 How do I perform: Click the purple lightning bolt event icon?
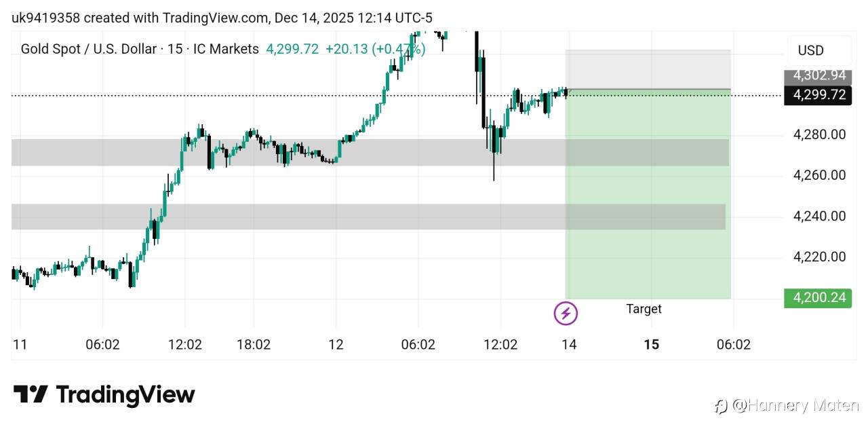566,313
